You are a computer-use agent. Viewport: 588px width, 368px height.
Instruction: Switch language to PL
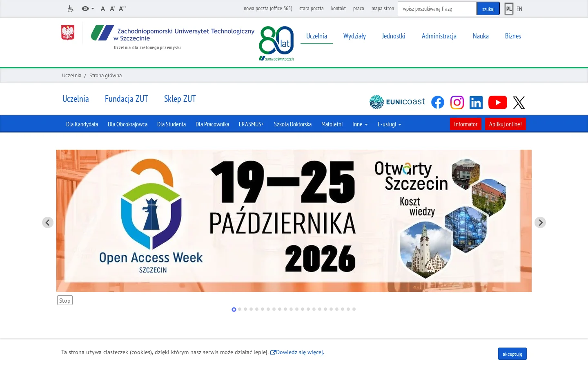(509, 9)
